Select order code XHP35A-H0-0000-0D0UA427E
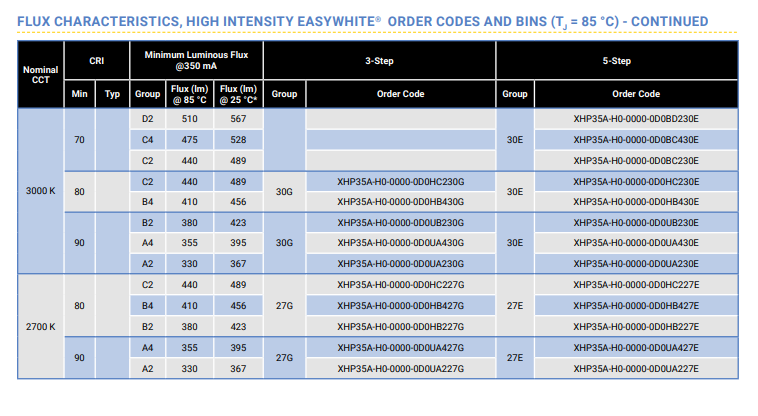The image size is (758, 416). tap(636, 348)
